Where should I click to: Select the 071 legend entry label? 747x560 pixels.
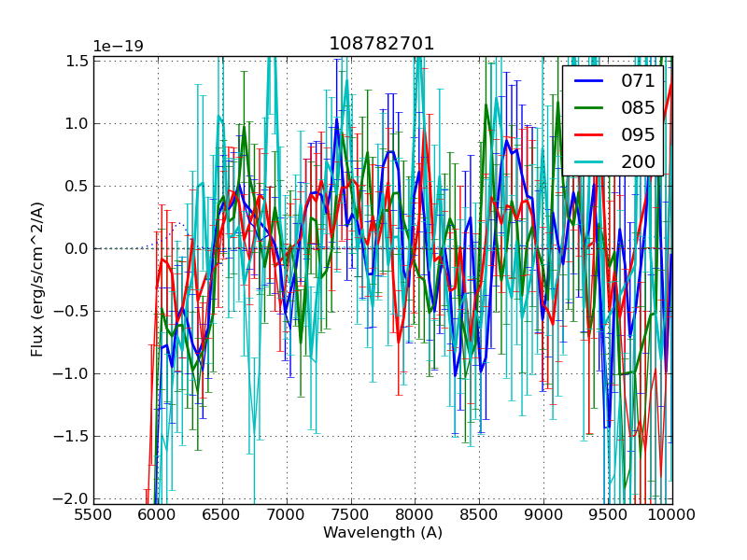coord(639,81)
